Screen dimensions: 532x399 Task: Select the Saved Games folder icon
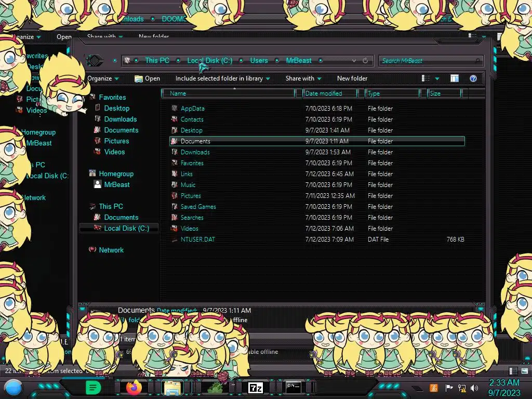(175, 207)
